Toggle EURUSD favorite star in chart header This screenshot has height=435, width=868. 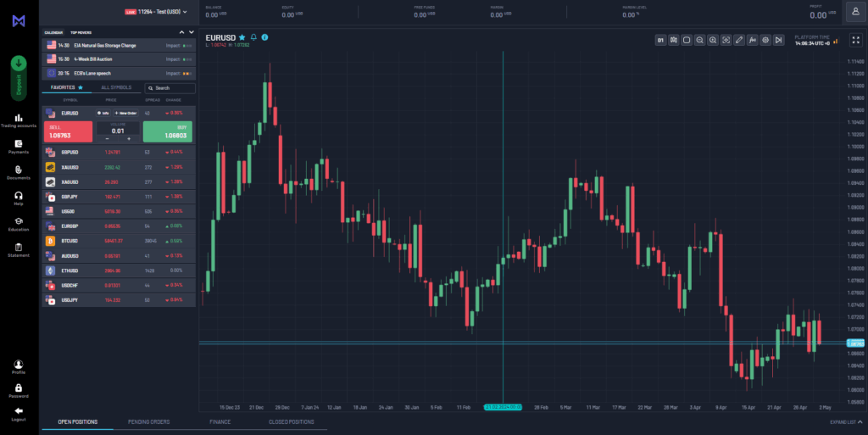[x=242, y=37]
